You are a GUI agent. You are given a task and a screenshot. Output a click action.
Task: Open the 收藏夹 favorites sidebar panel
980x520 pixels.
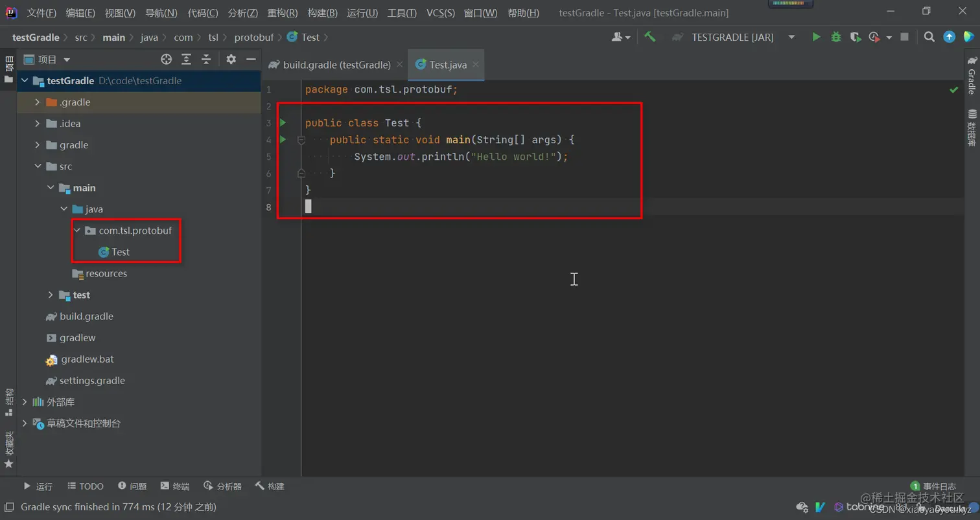coord(8,449)
